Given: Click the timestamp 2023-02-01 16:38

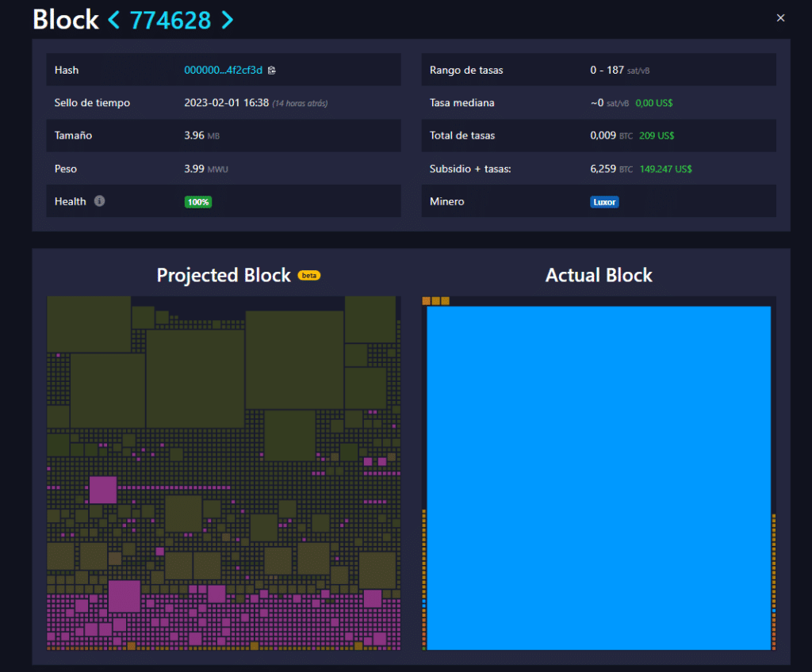Looking at the screenshot, I should pos(226,102).
